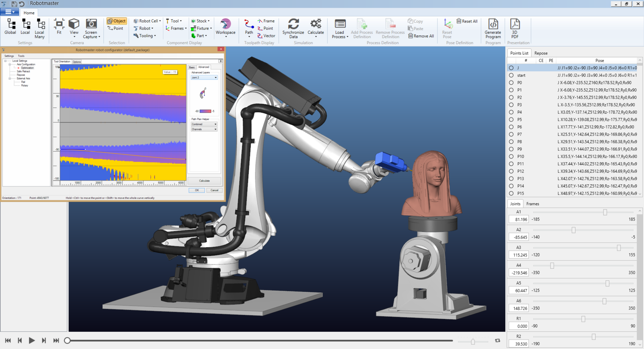Viewport: 644px width, 349px height.
Task: Open Settings menu in robot configurator
Action: 9,56
